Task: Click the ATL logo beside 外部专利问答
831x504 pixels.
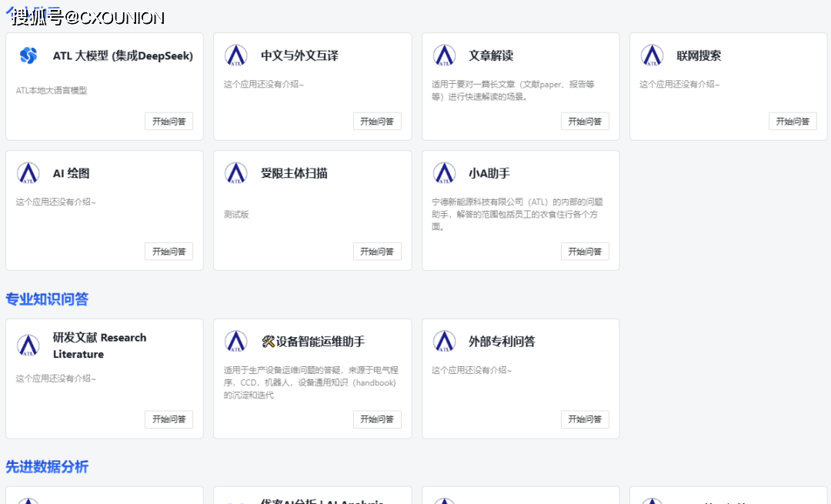Action: [x=444, y=342]
